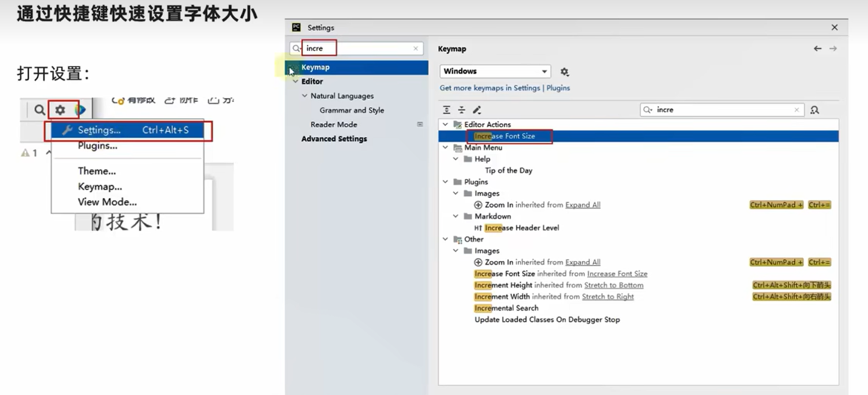Collapse the Editor Actions group
868x395 pixels.
tap(446, 124)
